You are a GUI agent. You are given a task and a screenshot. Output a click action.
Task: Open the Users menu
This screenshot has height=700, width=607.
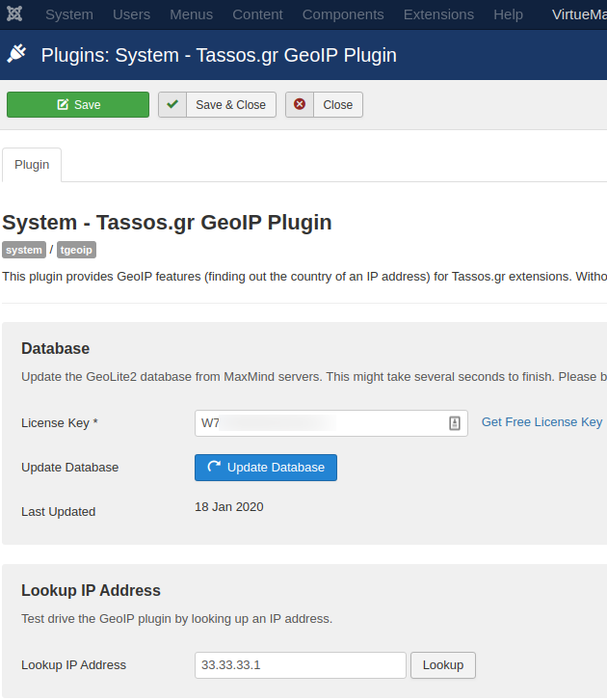[x=132, y=14]
